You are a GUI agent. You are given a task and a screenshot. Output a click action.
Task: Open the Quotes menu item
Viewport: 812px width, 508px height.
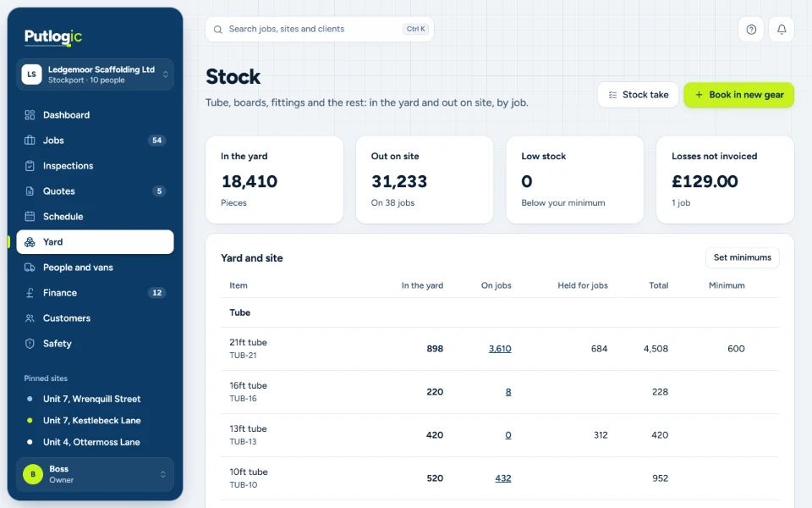(x=96, y=191)
